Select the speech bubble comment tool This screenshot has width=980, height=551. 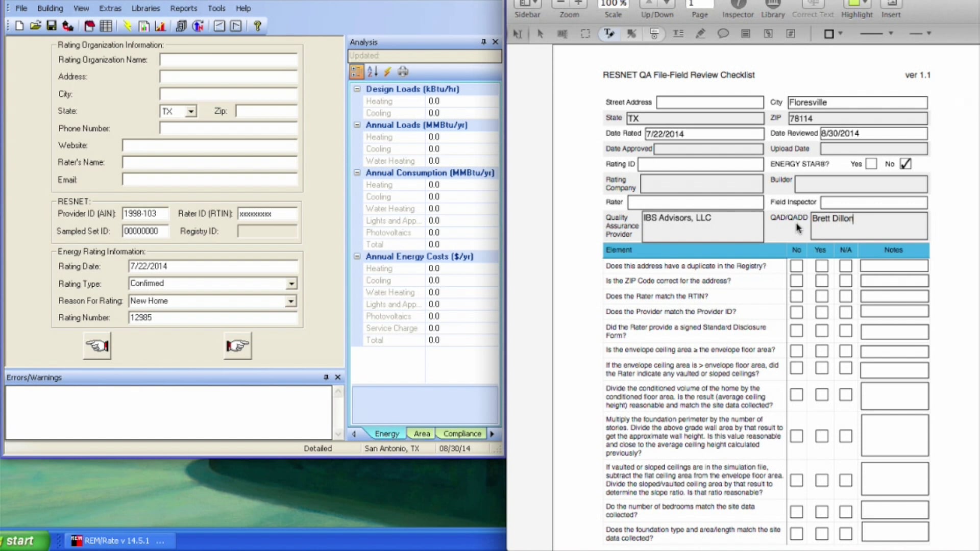tap(723, 33)
